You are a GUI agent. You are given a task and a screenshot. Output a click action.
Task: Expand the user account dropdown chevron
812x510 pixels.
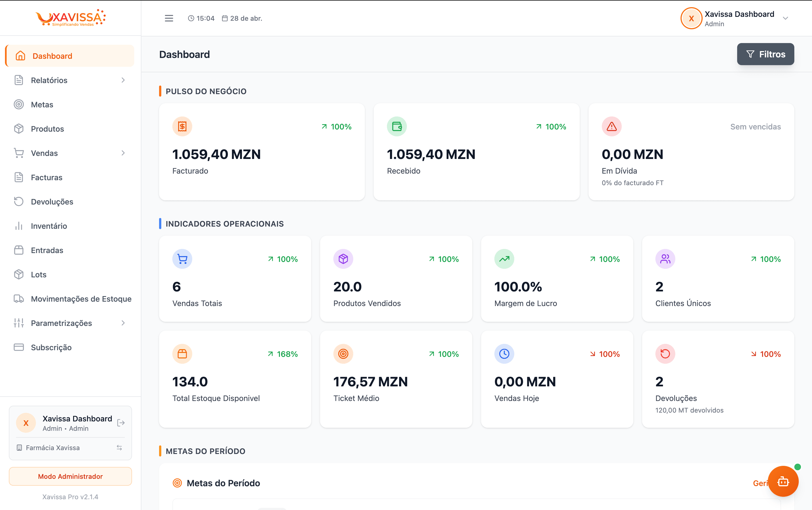coord(785,18)
